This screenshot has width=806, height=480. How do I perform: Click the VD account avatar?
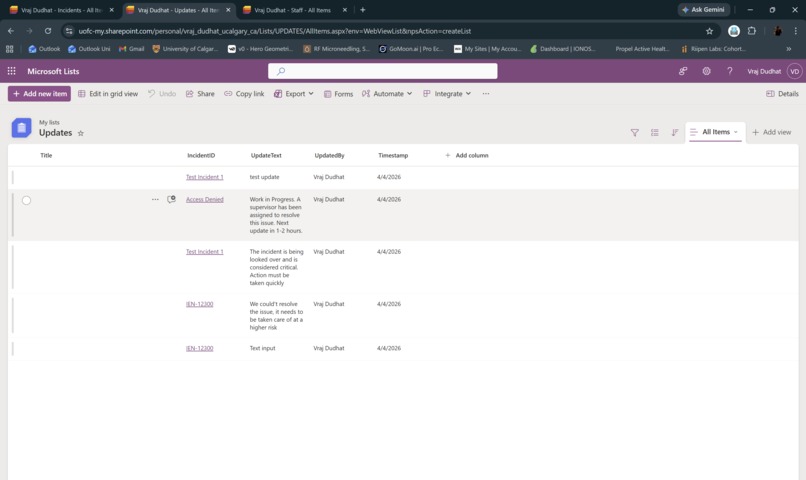pyautogui.click(x=795, y=71)
